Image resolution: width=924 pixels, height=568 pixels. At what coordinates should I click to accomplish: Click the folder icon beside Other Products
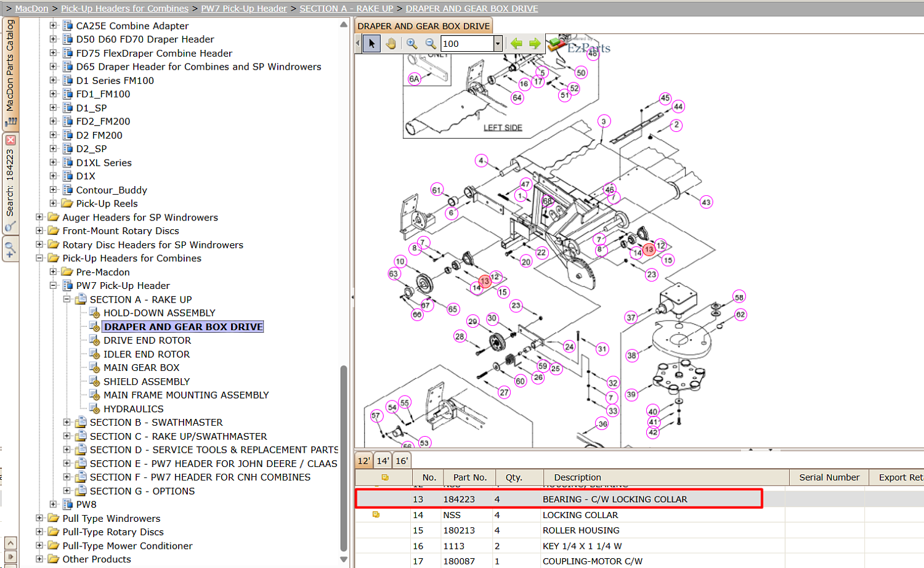(x=54, y=559)
